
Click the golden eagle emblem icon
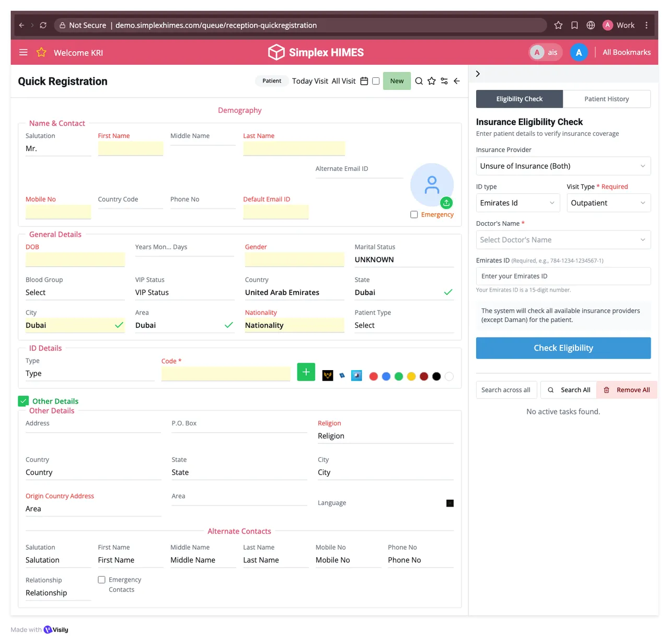pos(328,375)
